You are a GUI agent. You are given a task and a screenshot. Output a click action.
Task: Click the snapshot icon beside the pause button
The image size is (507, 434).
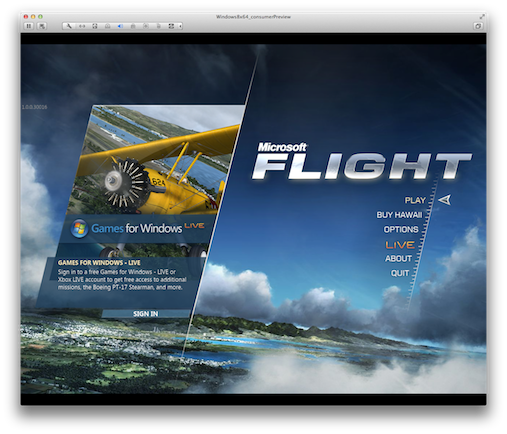tap(42, 26)
